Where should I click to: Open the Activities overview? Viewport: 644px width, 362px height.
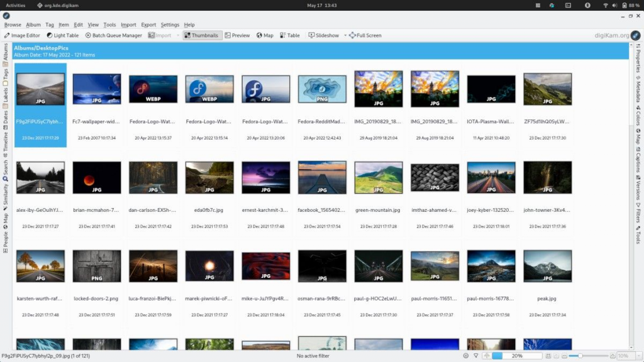tap(16, 5)
